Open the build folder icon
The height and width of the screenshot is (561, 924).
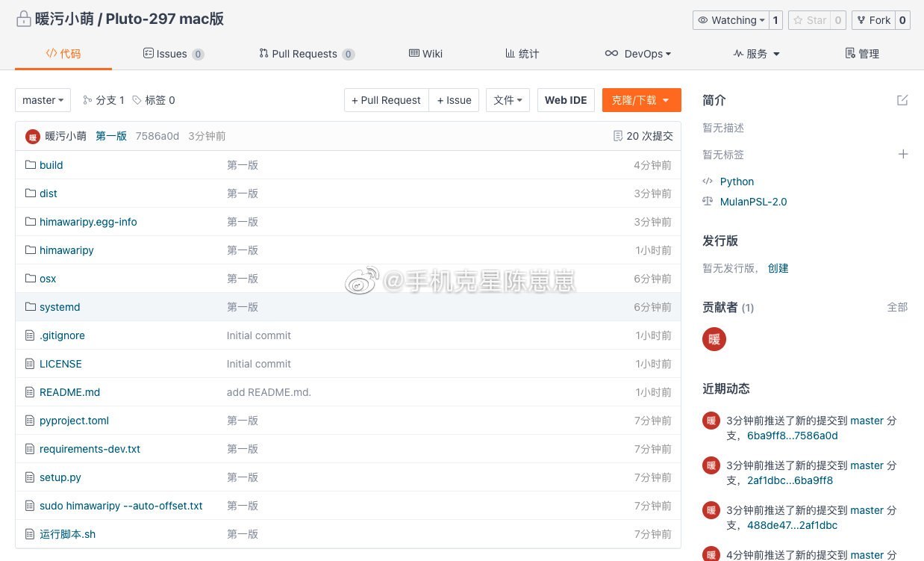[31, 165]
